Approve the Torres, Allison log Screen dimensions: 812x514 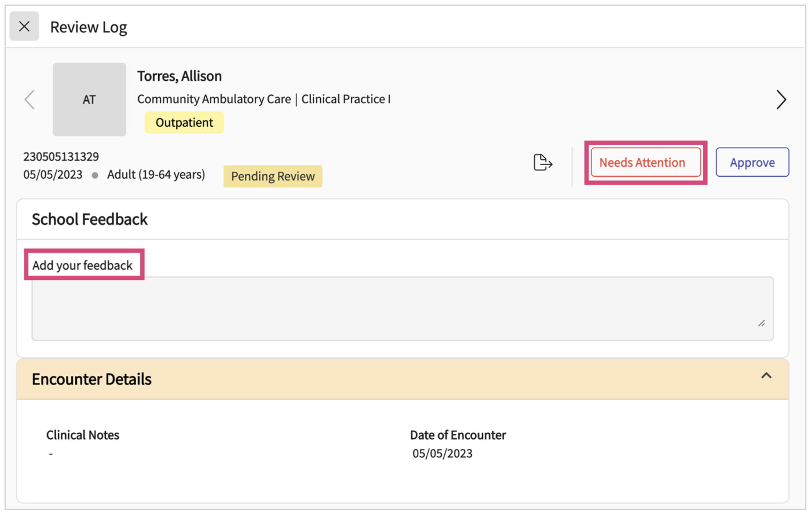point(752,162)
